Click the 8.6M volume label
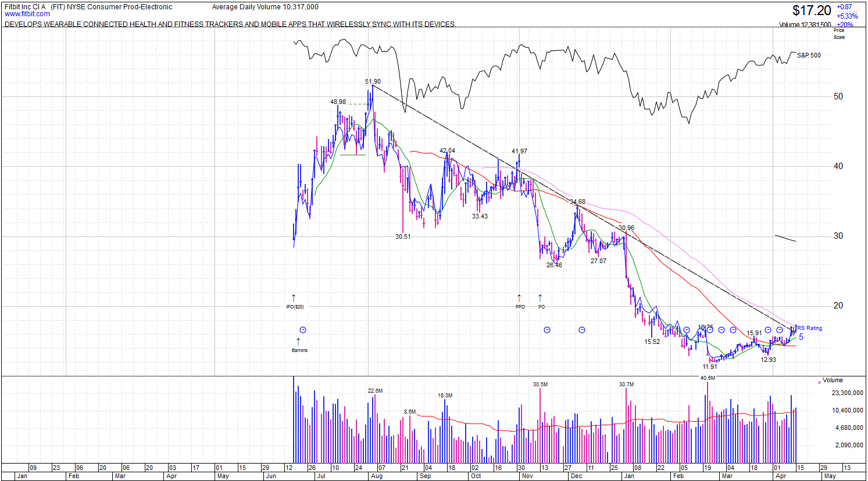 tap(410, 412)
